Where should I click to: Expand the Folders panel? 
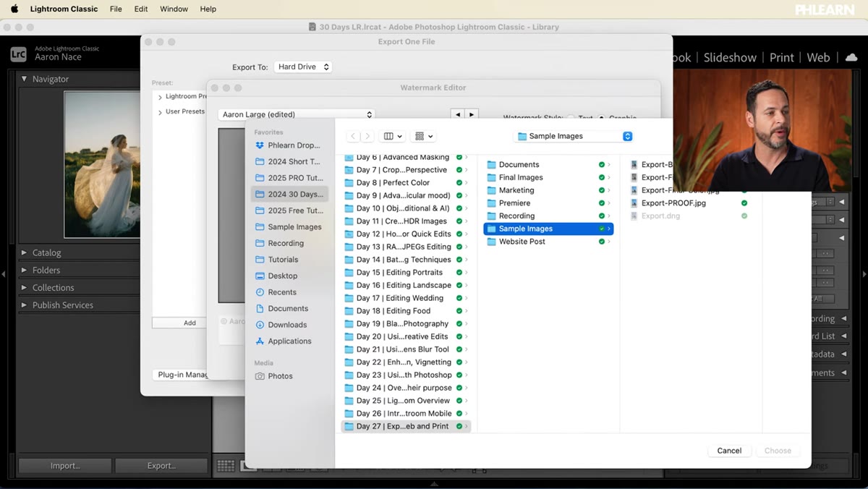[24, 270]
